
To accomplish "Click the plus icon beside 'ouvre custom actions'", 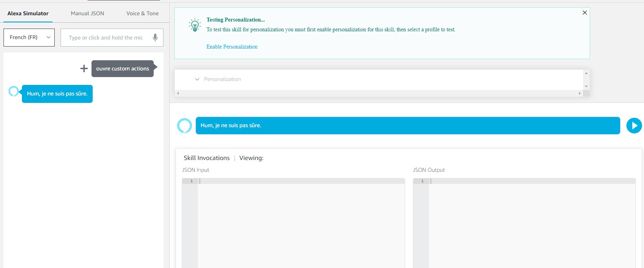I will pyautogui.click(x=84, y=68).
